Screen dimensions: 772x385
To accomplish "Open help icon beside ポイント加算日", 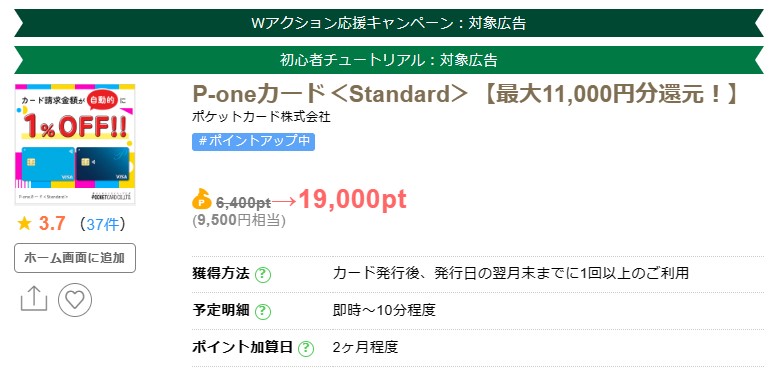I will click(x=306, y=348).
